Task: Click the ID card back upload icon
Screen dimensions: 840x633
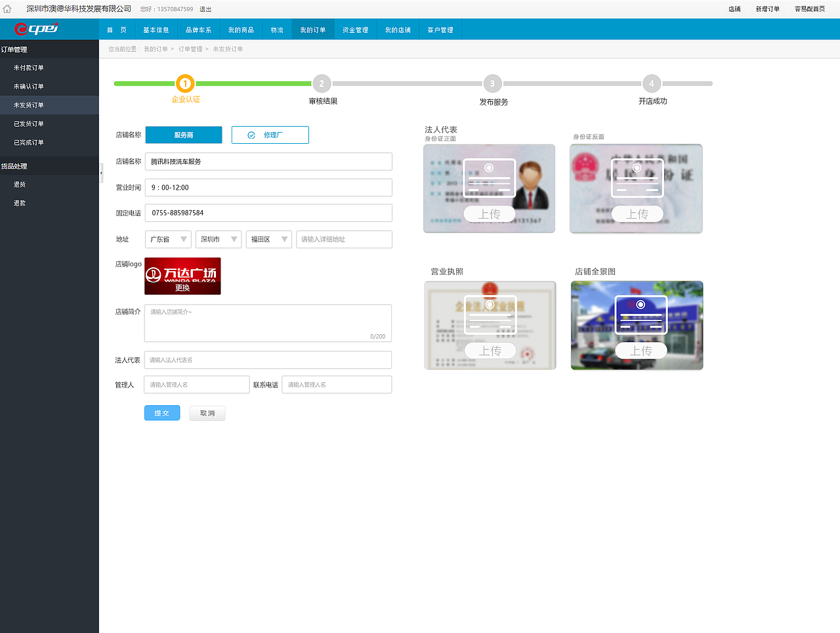Action: coord(637,178)
